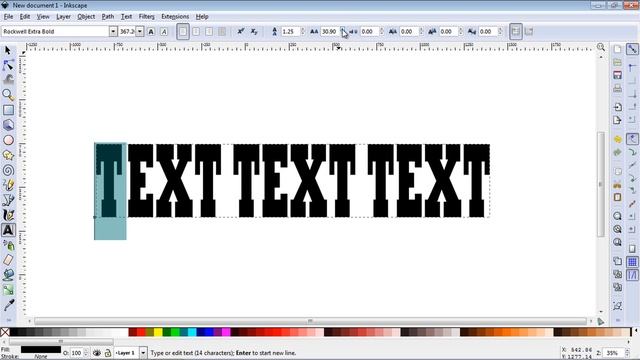Pick cyan swatch in palette
The height and width of the screenshot is (360, 640).
tap(192, 332)
